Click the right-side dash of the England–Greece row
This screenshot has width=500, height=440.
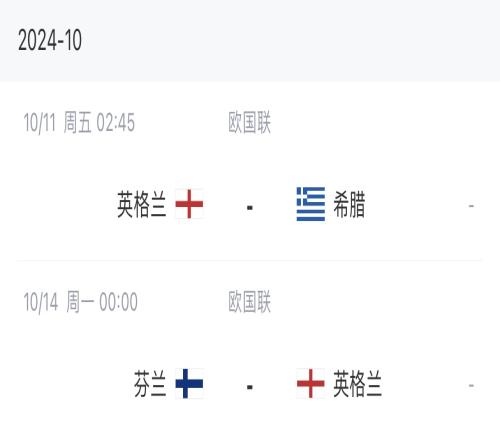click(471, 206)
